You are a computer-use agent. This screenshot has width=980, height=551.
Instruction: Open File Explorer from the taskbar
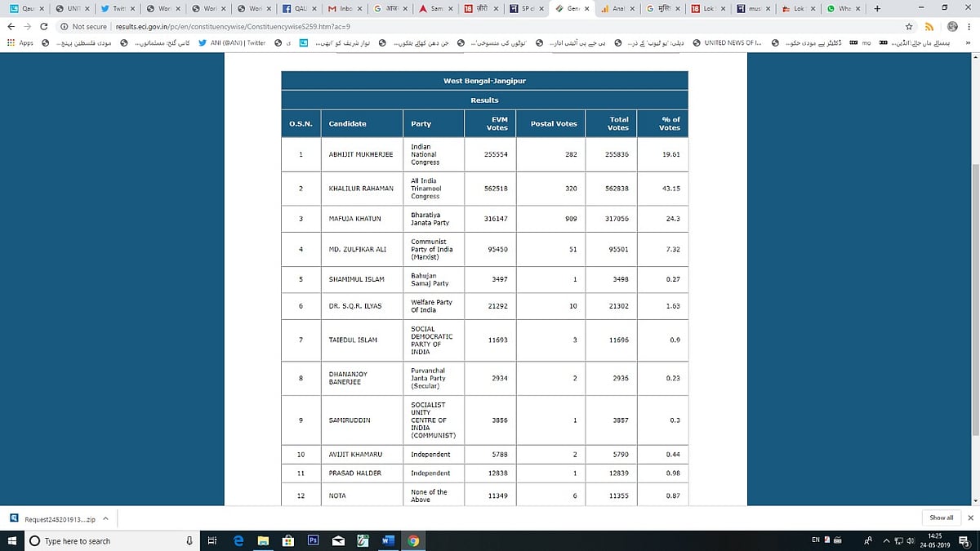(x=263, y=540)
